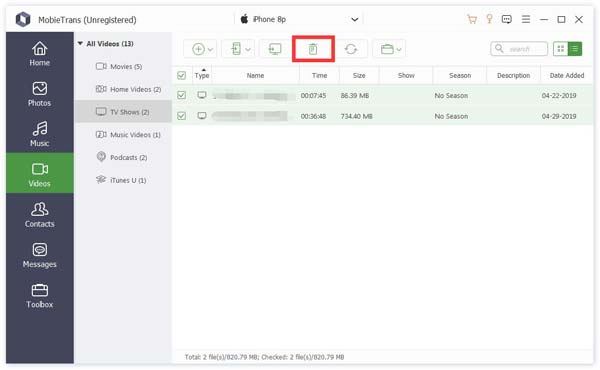The height and width of the screenshot is (370, 600).
Task: Sort by Show column header
Action: [406, 75]
